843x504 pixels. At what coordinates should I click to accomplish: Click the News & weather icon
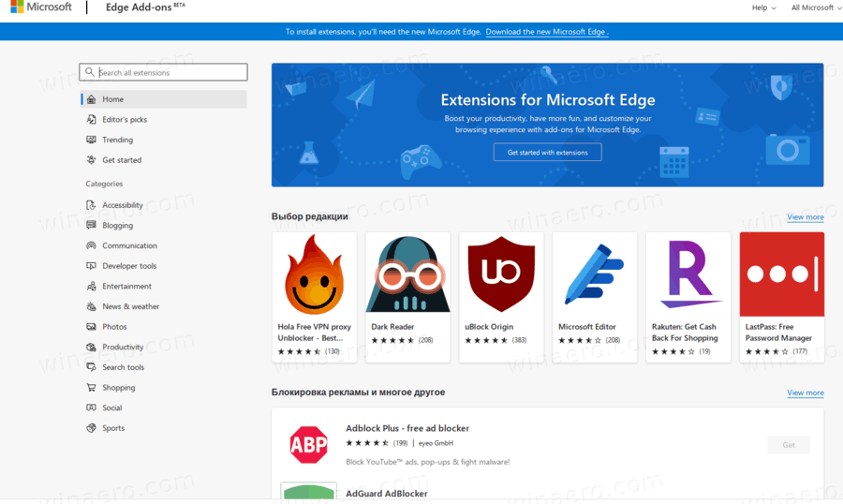point(92,306)
